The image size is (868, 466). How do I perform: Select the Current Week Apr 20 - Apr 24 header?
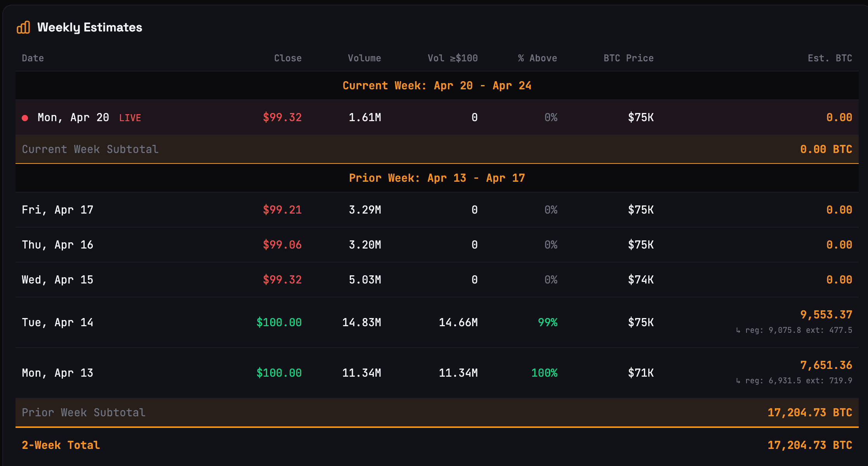(437, 85)
